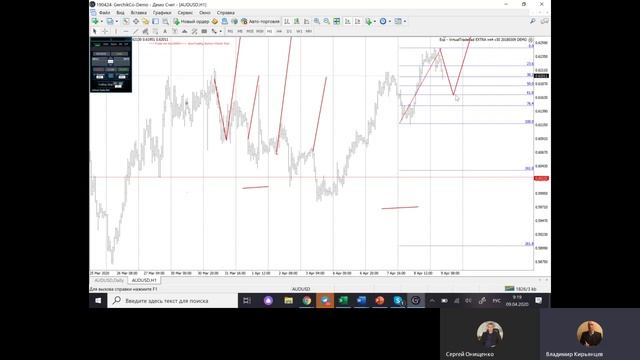Expand the periods dropdown arrow
The height and width of the screenshot is (360, 640).
pyautogui.click(x=389, y=21)
